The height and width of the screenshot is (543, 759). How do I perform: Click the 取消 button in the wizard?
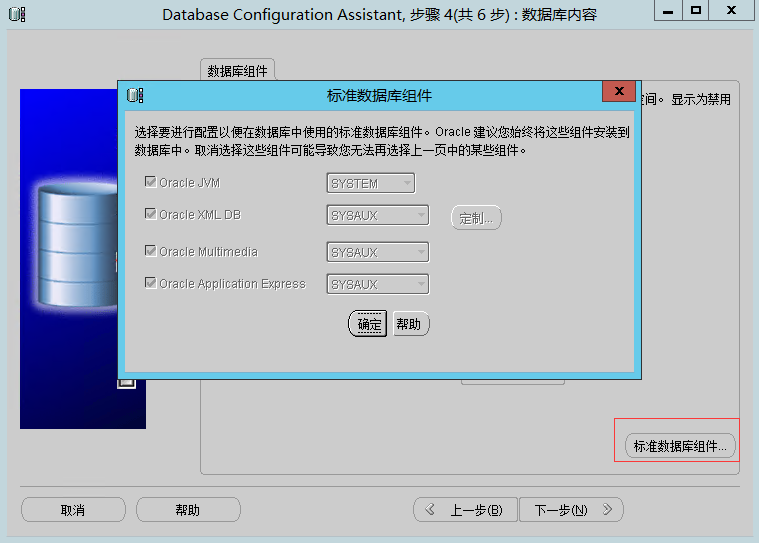(x=73, y=510)
